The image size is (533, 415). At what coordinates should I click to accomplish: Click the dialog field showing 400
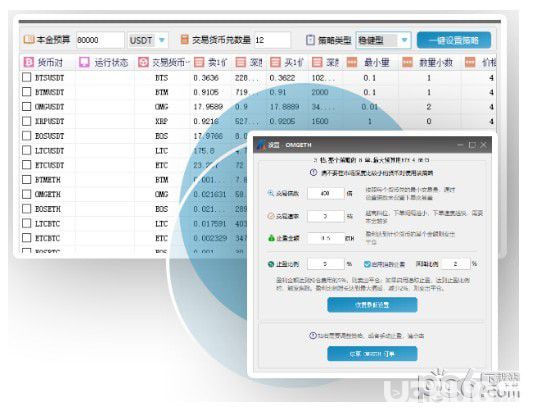[x=326, y=193]
